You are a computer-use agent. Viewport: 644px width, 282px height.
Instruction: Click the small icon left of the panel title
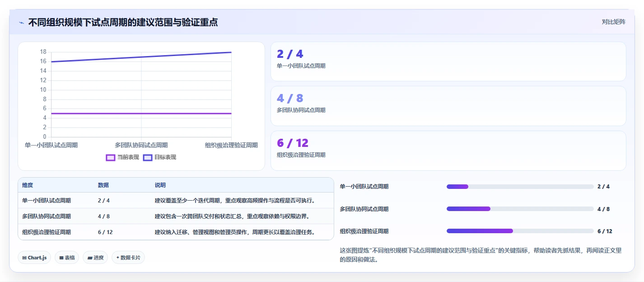tap(21, 22)
